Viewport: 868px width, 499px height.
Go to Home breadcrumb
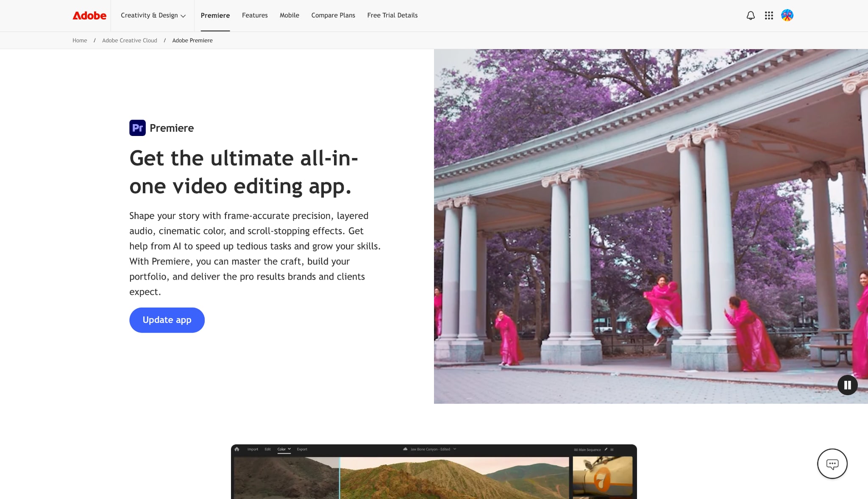[80, 41]
